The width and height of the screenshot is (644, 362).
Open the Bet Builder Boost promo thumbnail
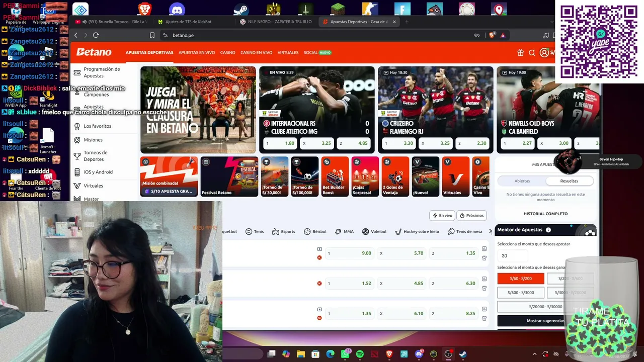335,176
